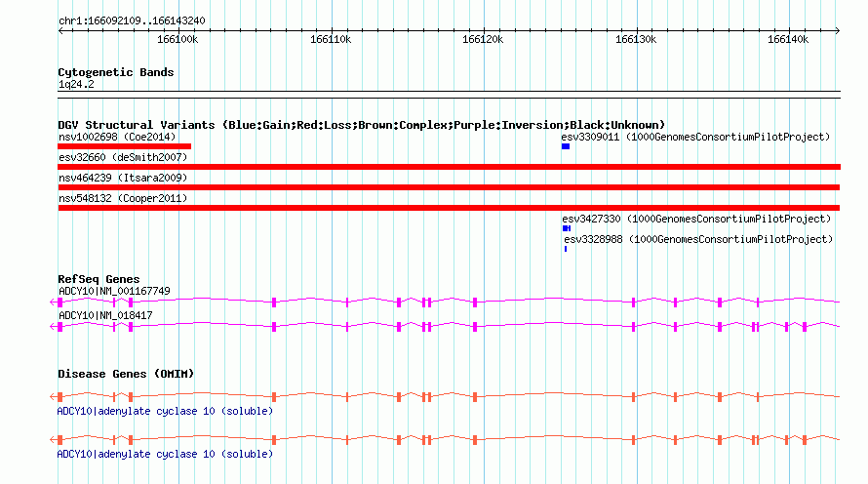The width and height of the screenshot is (868, 484).
Task: Open variant label esv3309011 (1000GenomesConsortiumPilotProject)
Action: 695,137
